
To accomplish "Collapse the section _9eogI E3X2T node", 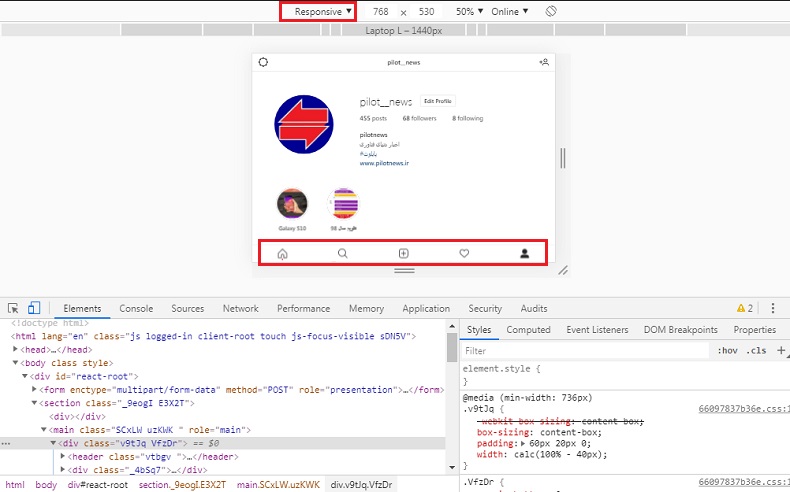I will (34, 403).
